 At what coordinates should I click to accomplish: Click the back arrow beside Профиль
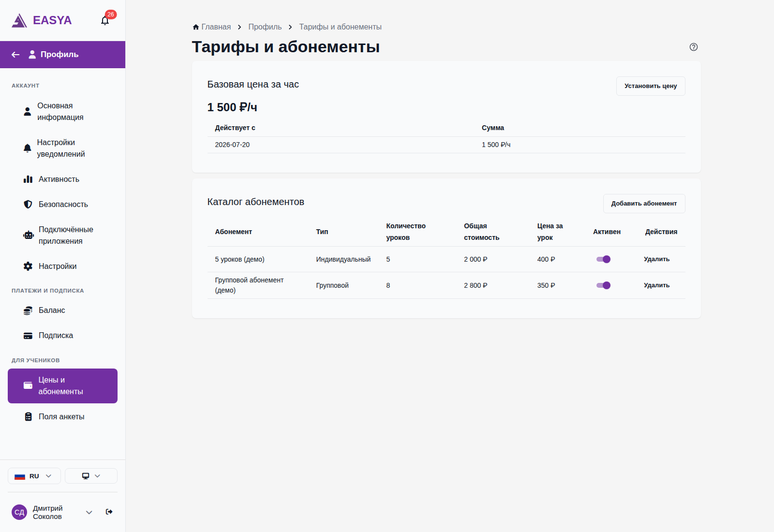[15, 55]
